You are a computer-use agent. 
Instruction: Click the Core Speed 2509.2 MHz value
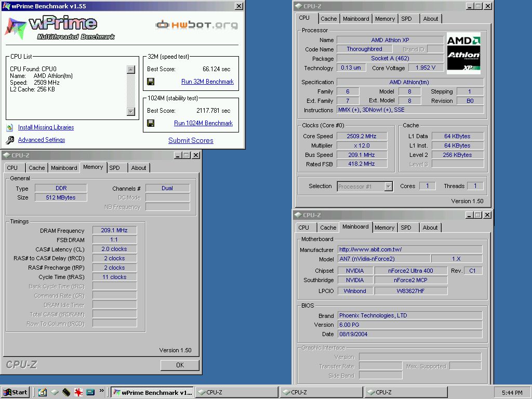[362, 136]
